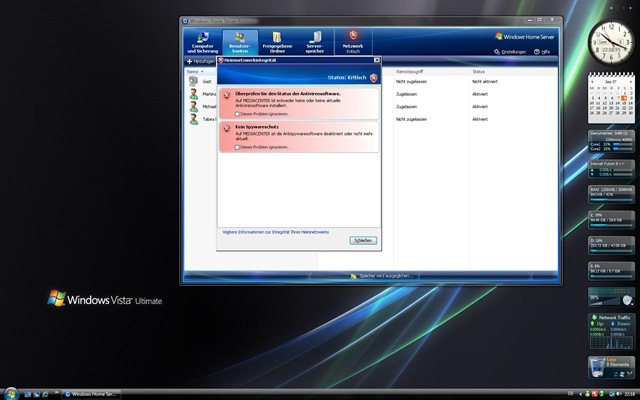
Task: Open the Windows Start orb
Action: pos(11,394)
